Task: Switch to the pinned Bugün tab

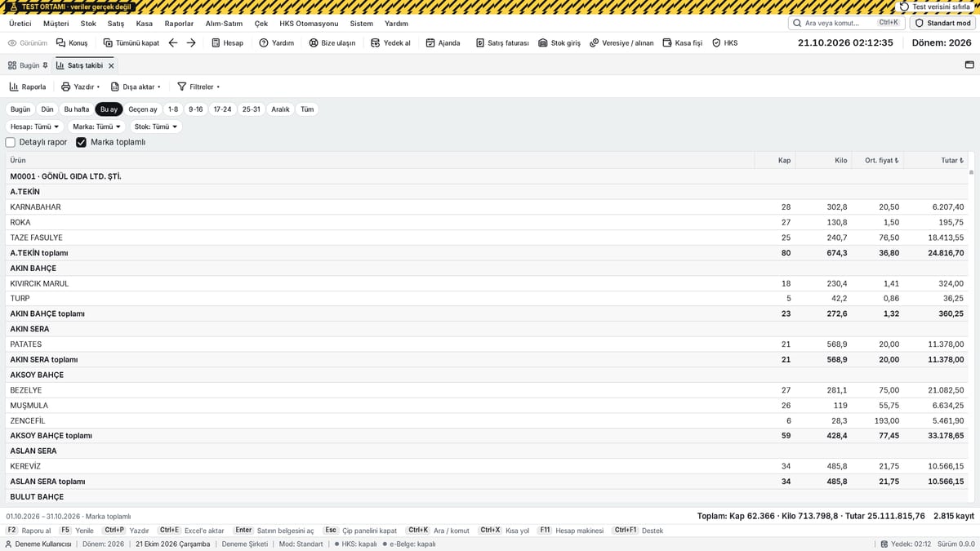Action: pyautogui.click(x=28, y=64)
